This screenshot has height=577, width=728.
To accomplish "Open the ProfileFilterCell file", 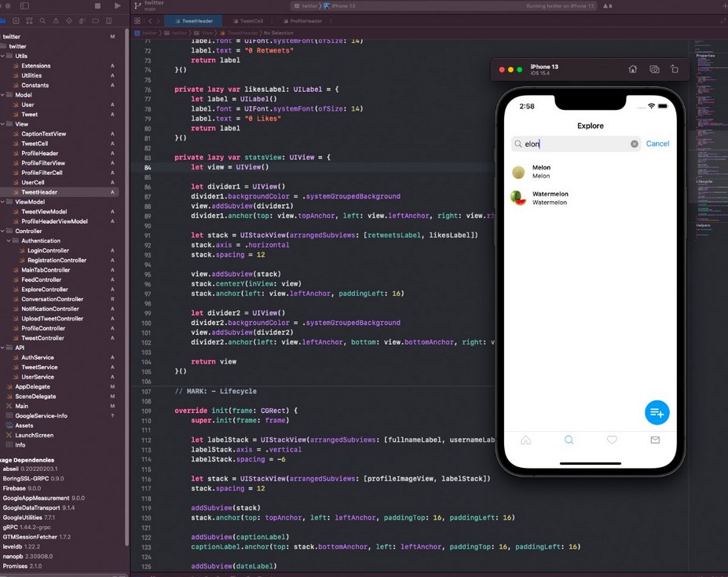I will coord(42,173).
